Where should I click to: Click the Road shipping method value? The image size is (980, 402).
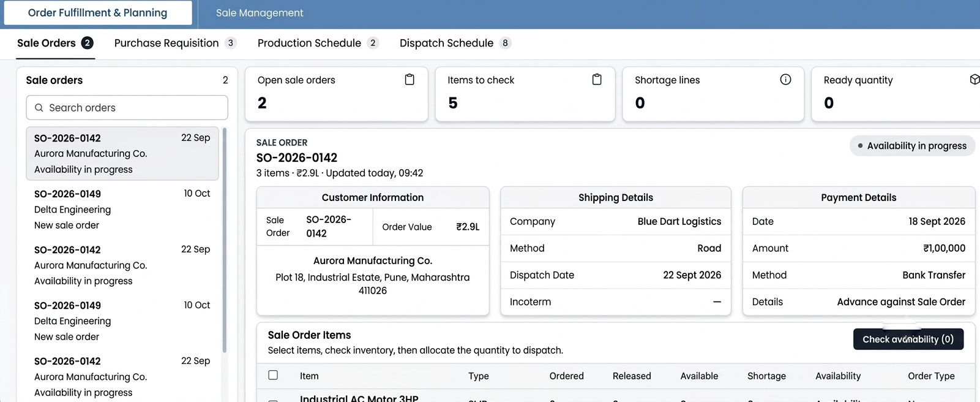[x=709, y=248]
